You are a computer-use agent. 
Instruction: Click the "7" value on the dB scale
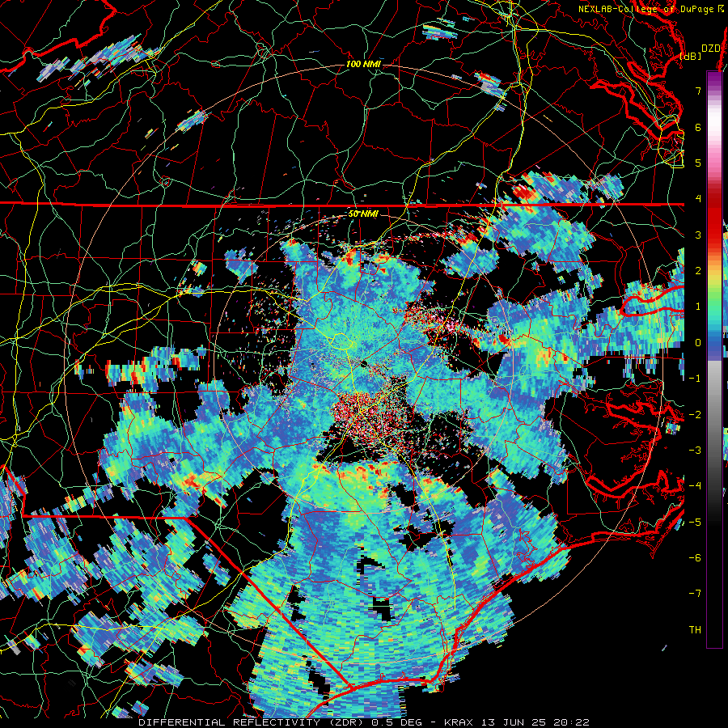(698, 91)
